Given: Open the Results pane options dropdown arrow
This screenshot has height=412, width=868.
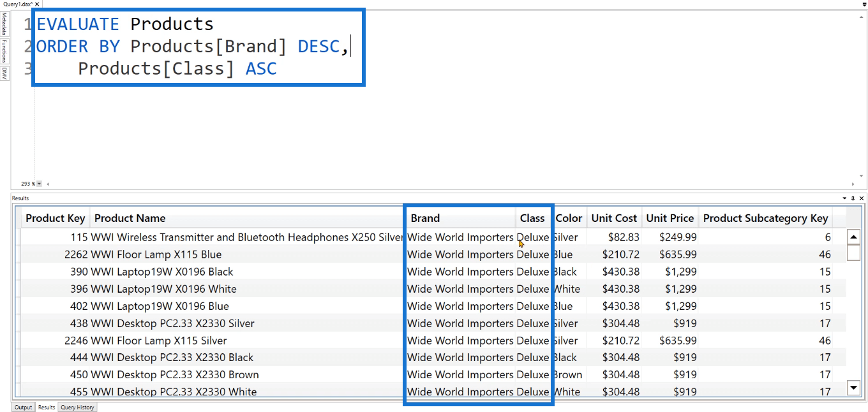Looking at the screenshot, I should pyautogui.click(x=844, y=198).
